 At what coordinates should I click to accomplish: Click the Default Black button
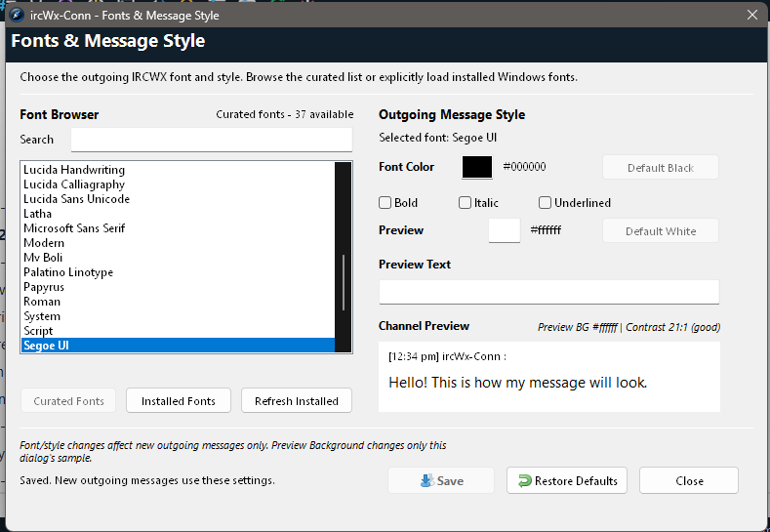661,168
